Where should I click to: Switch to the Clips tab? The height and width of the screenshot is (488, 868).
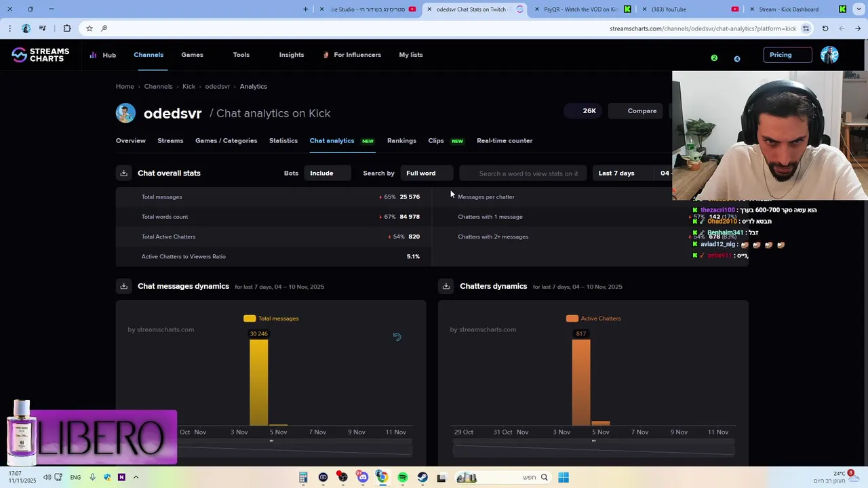[x=436, y=141]
